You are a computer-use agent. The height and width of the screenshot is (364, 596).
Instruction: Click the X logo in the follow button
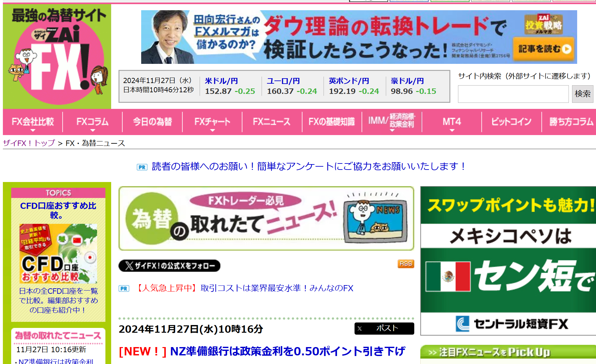coord(129,266)
